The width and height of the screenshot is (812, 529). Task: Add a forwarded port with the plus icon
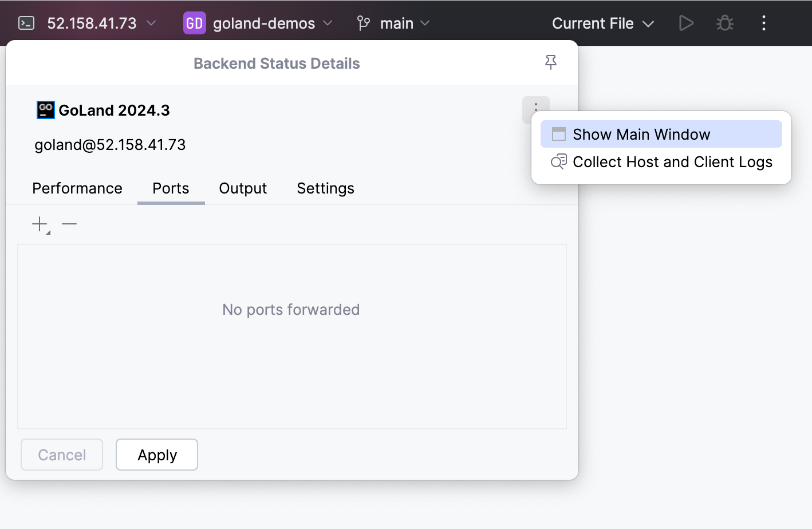coord(38,223)
